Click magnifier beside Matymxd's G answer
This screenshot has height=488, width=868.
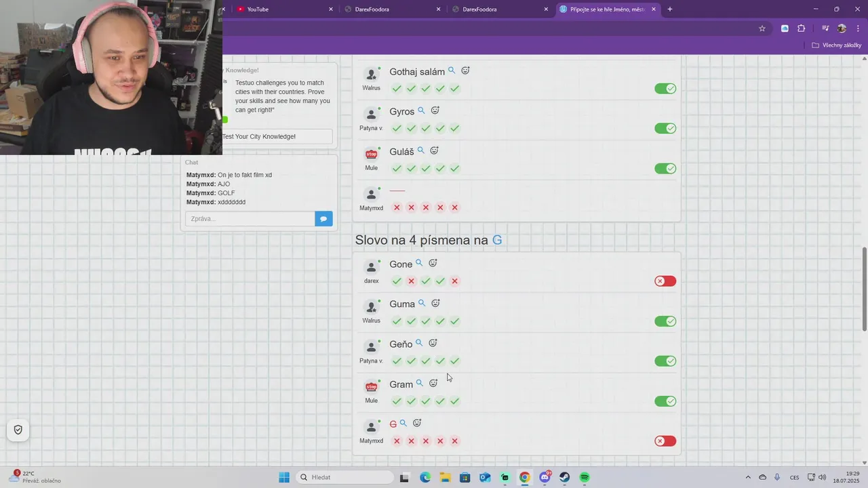[x=403, y=423]
